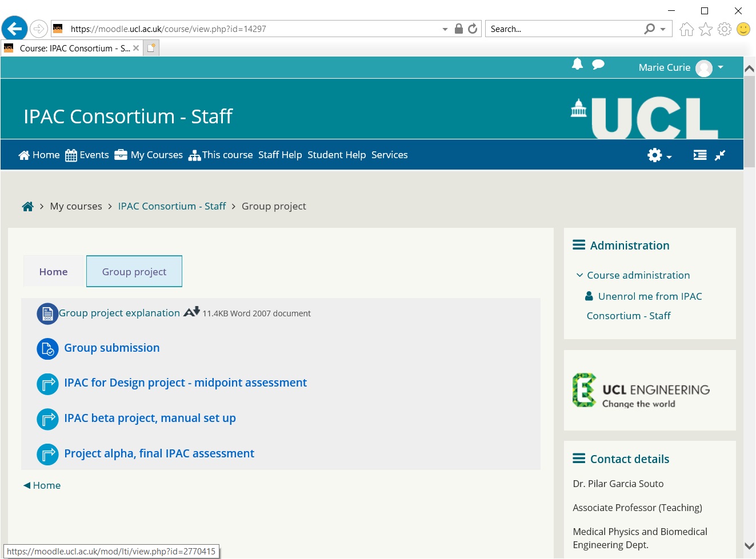The height and width of the screenshot is (559, 756).
Task: Open the Services menu
Action: click(x=390, y=155)
